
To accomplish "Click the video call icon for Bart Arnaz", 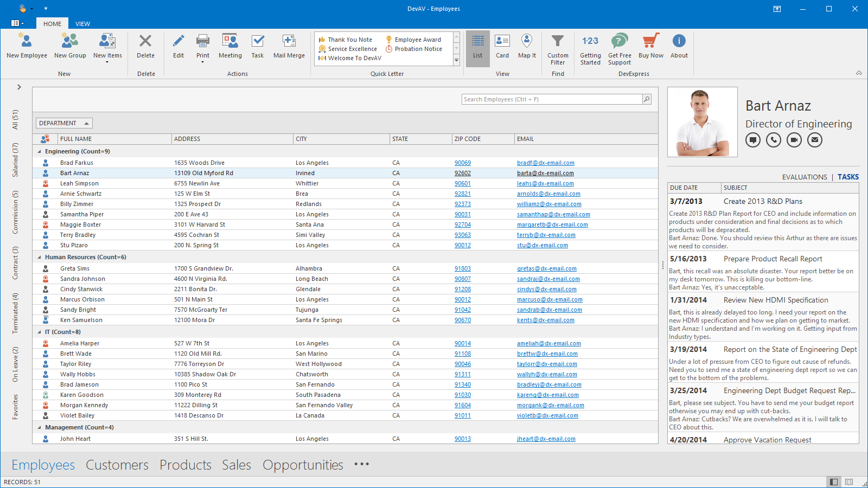I will tap(794, 140).
